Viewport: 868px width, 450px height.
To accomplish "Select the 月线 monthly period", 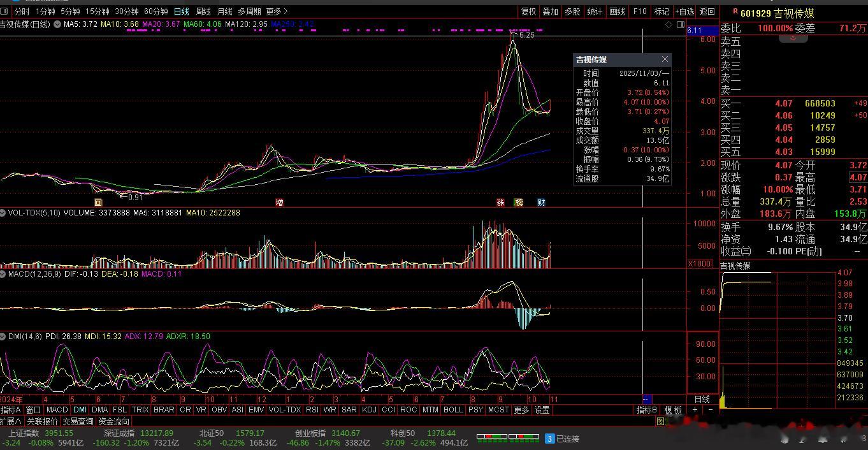I will coord(225,11).
